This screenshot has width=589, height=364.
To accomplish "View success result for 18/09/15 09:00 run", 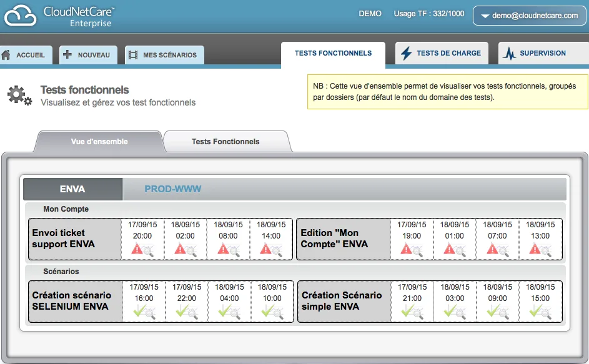I will pos(498,312).
